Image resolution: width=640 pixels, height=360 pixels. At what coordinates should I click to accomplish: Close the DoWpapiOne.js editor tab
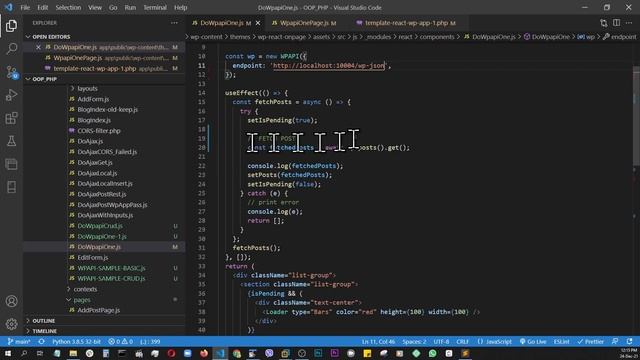pyautogui.click(x=258, y=23)
